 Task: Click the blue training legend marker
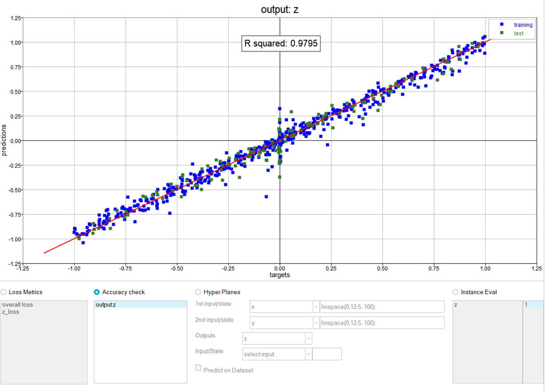click(502, 25)
